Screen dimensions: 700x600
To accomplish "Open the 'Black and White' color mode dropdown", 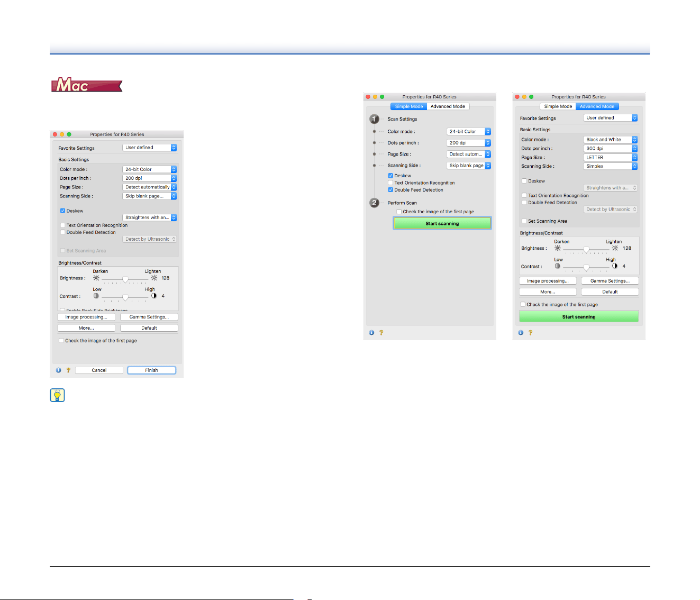I will (x=611, y=140).
